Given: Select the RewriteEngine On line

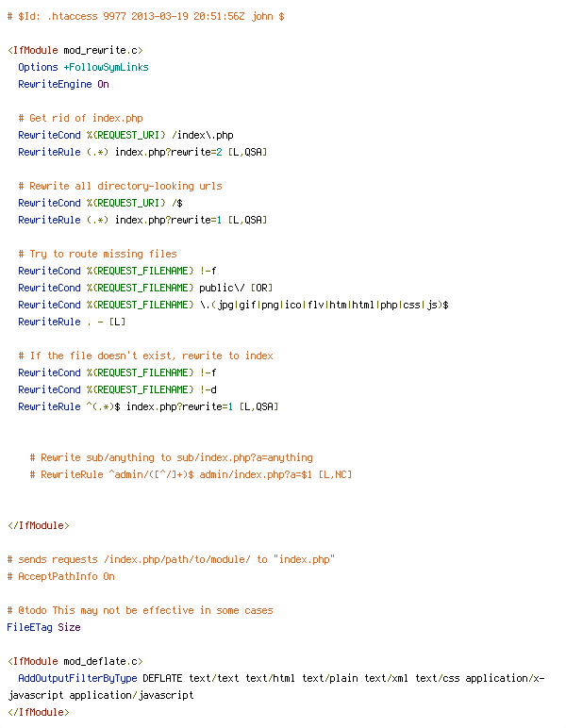Looking at the screenshot, I should 63,84.
